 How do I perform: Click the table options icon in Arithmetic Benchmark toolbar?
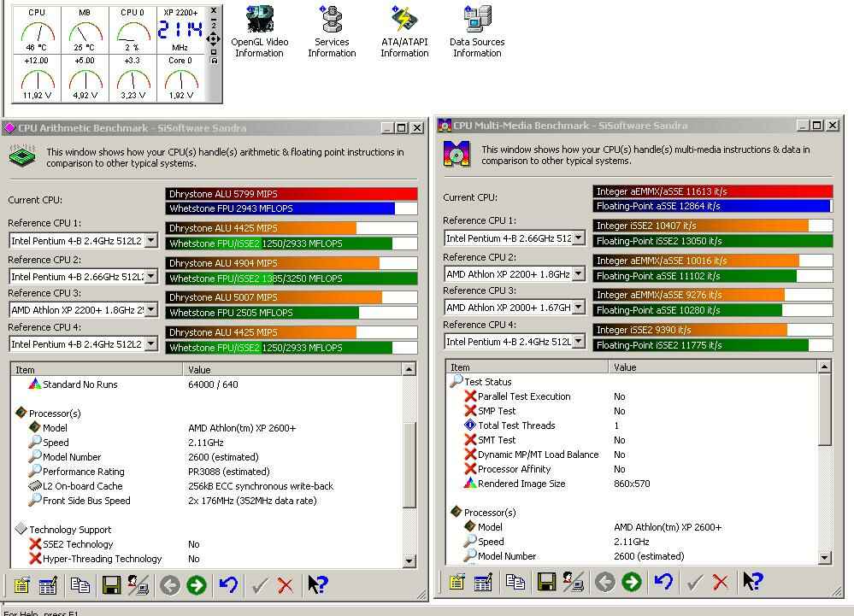48,585
